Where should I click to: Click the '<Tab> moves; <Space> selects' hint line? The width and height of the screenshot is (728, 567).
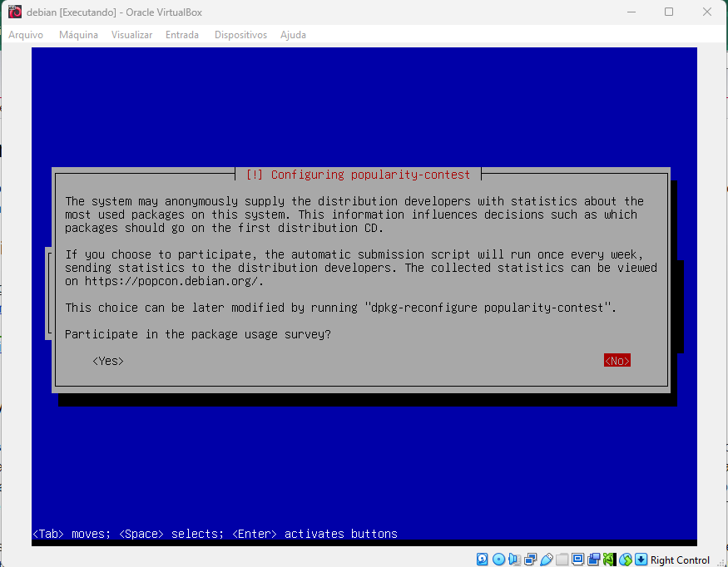(x=215, y=534)
